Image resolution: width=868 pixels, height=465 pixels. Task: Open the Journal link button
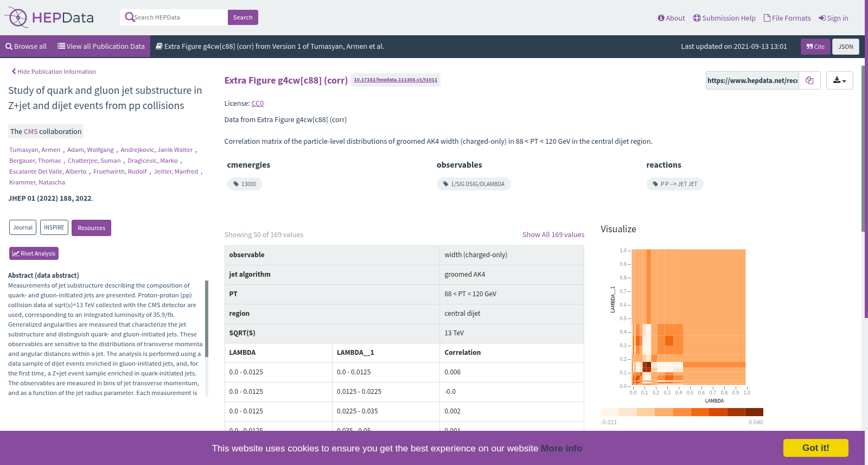click(23, 227)
